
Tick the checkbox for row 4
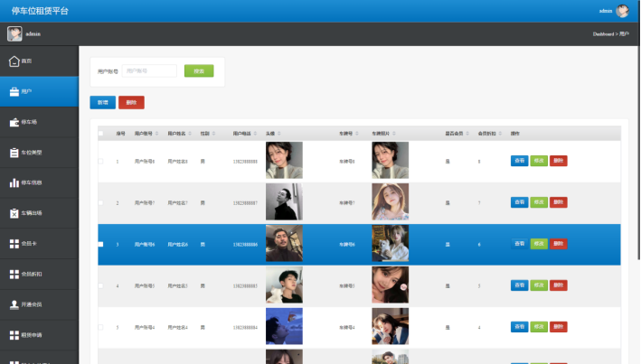pyautogui.click(x=100, y=286)
